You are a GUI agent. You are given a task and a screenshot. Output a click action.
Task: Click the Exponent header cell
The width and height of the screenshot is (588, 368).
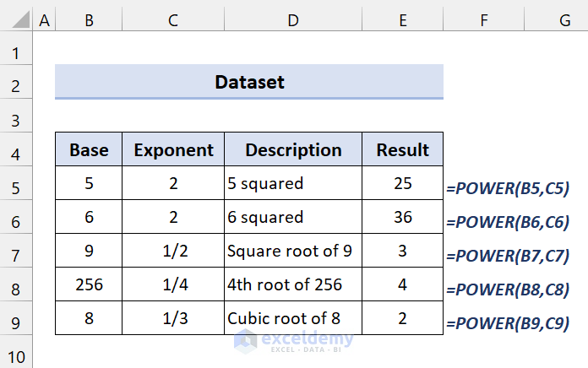click(173, 149)
